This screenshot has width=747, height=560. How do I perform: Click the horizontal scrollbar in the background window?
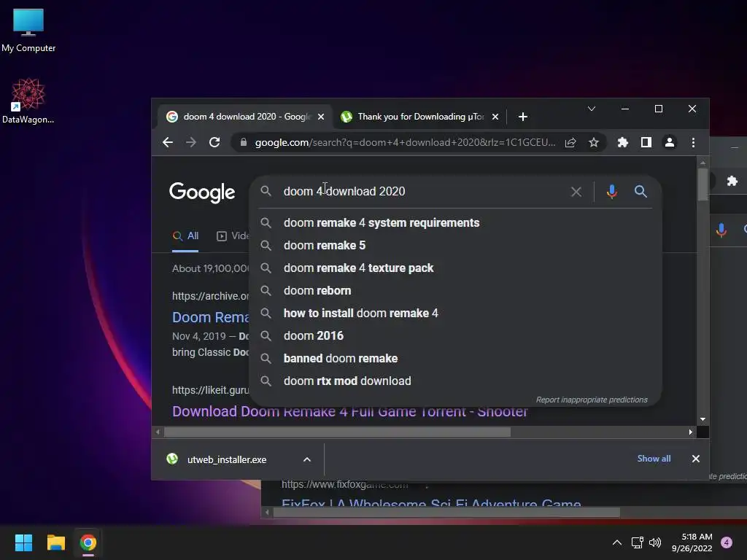click(x=446, y=513)
